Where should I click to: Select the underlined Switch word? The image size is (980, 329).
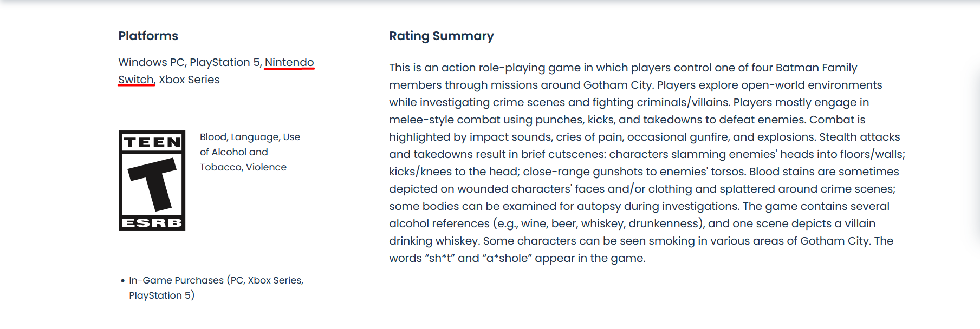(136, 80)
